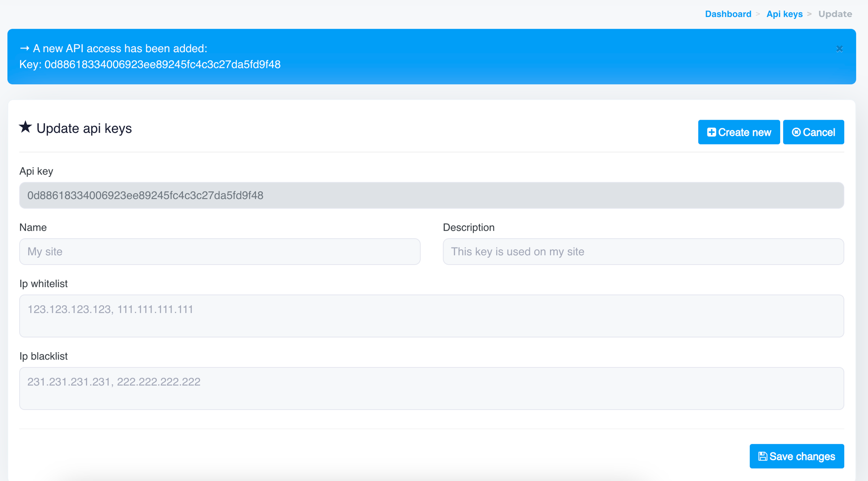Click the Update api keys heading
This screenshot has width=868, height=481.
click(84, 129)
